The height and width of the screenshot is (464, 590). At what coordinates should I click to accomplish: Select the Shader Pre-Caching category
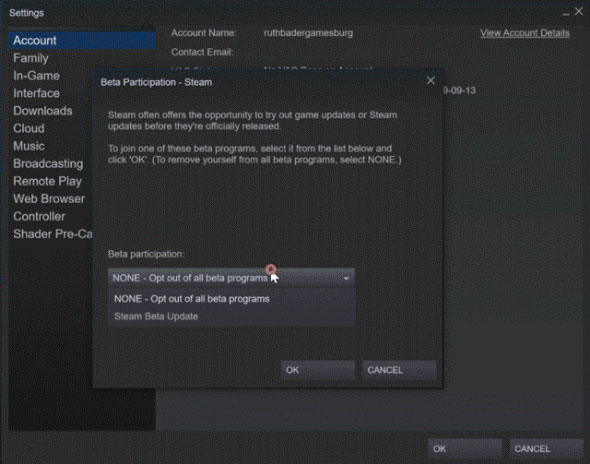click(53, 234)
